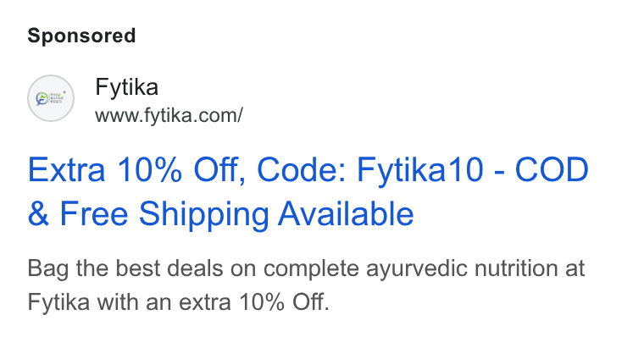
Task: Click 'Fytika with an extra 10% Off.' text
Action: (178, 302)
